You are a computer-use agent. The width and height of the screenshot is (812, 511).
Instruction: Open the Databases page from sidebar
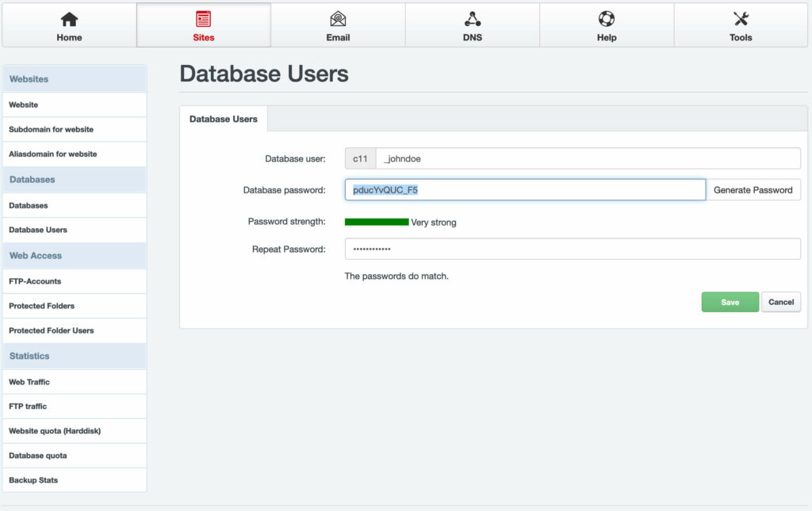click(x=74, y=204)
